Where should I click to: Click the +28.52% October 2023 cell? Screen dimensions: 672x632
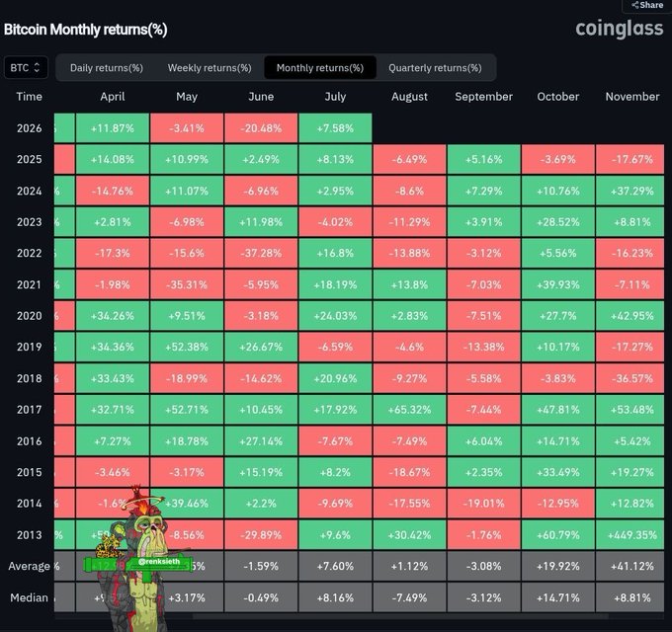(558, 222)
